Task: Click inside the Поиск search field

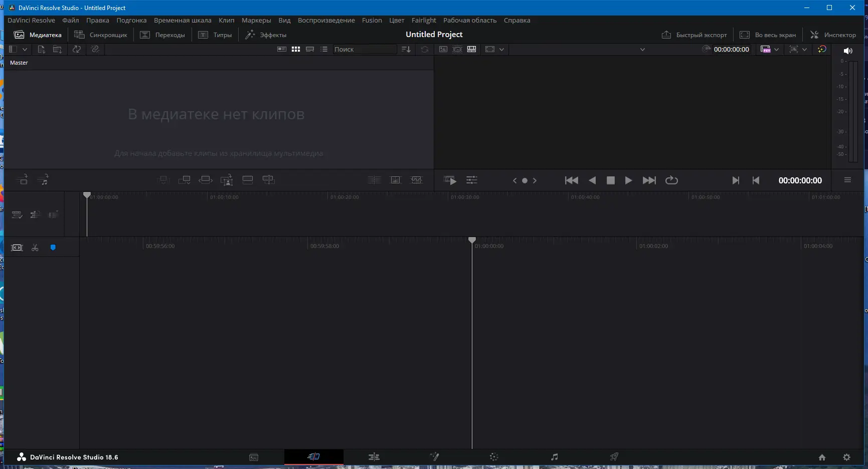Action: click(365, 49)
